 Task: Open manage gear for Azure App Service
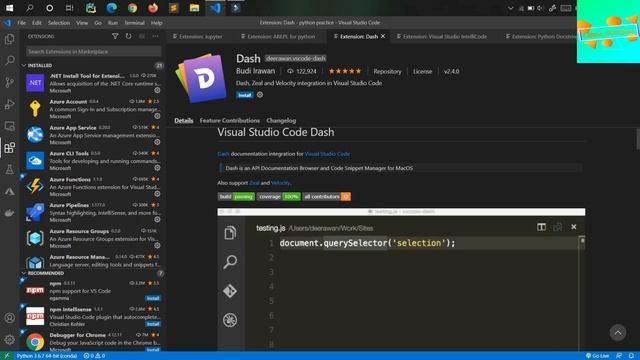157,142
